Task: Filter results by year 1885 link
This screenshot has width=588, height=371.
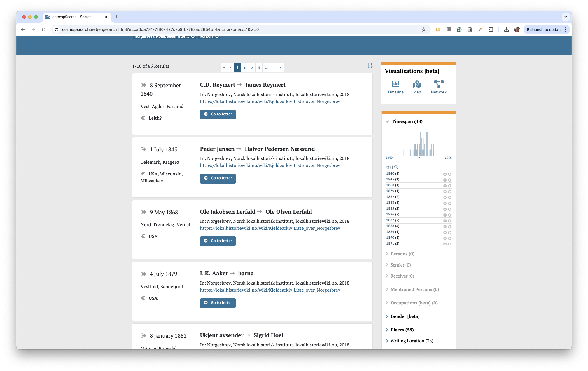Action: [390, 208]
